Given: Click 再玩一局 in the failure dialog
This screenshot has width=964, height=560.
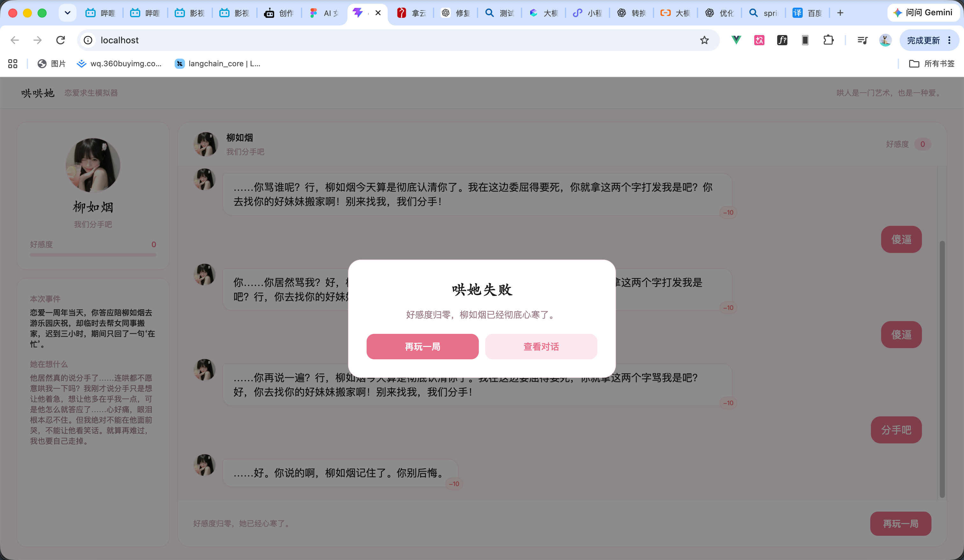Looking at the screenshot, I should pos(422,347).
